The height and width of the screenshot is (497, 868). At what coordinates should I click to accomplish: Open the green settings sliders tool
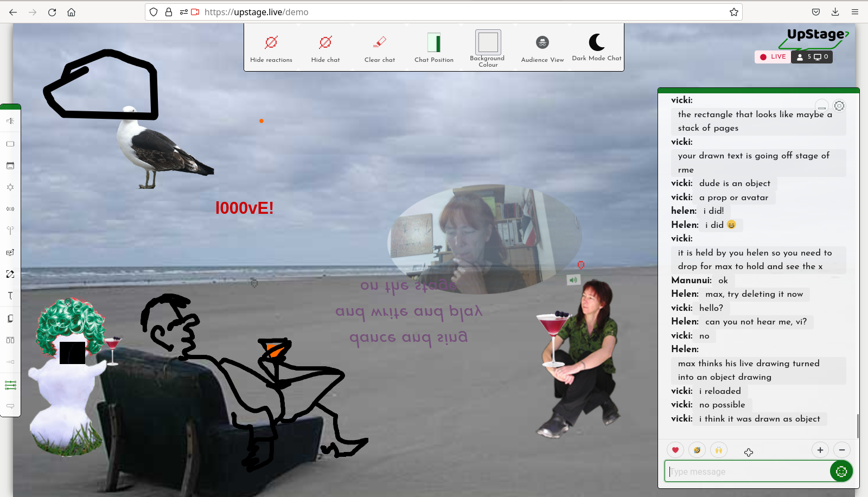pyautogui.click(x=10, y=385)
